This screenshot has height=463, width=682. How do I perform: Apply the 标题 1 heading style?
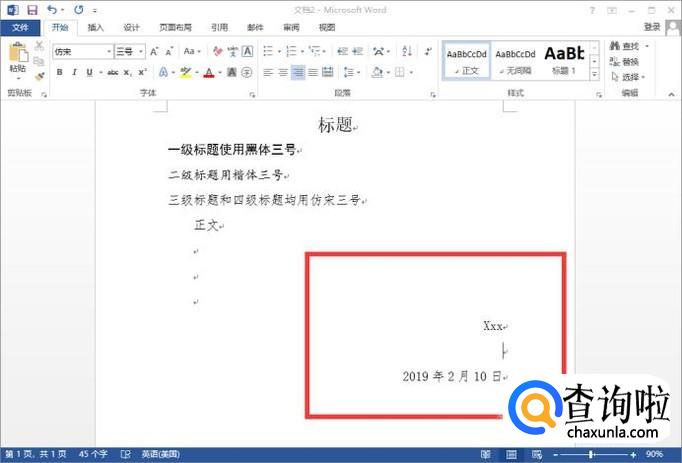[564, 61]
